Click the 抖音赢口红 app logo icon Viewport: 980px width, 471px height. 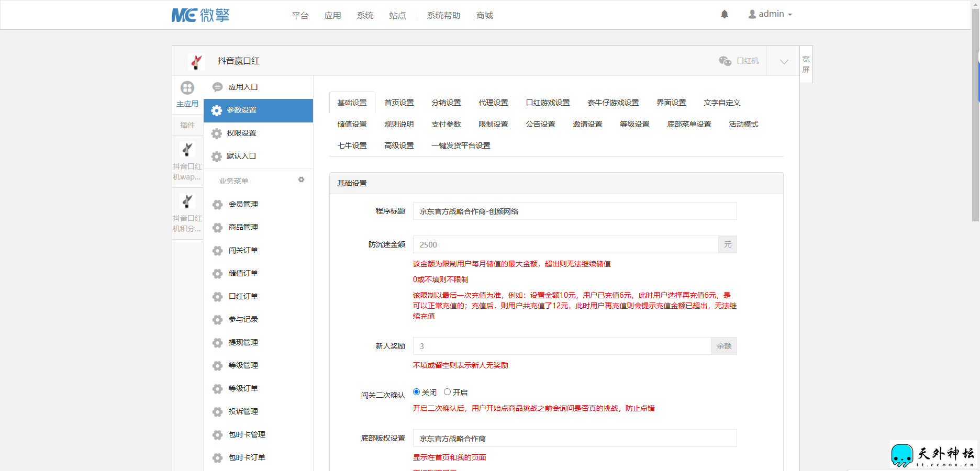point(196,62)
